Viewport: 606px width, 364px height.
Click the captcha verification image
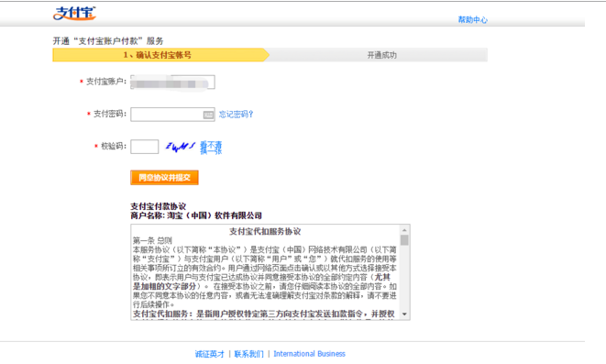point(180,147)
